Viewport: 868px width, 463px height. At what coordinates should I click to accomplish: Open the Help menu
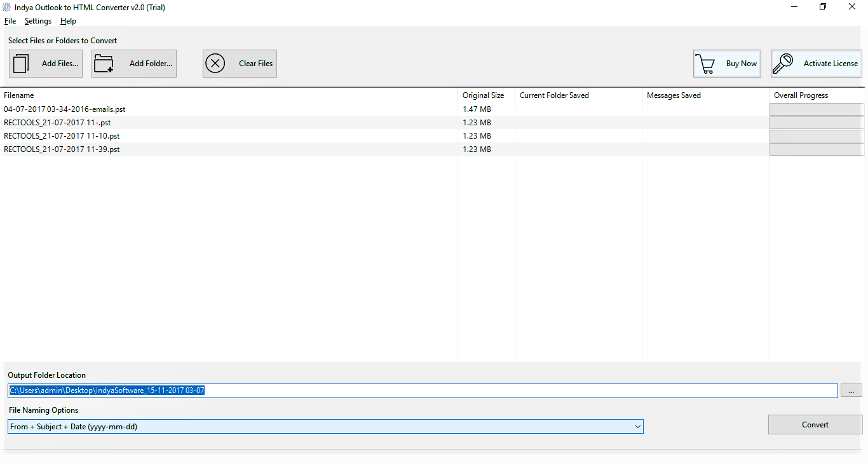[68, 21]
